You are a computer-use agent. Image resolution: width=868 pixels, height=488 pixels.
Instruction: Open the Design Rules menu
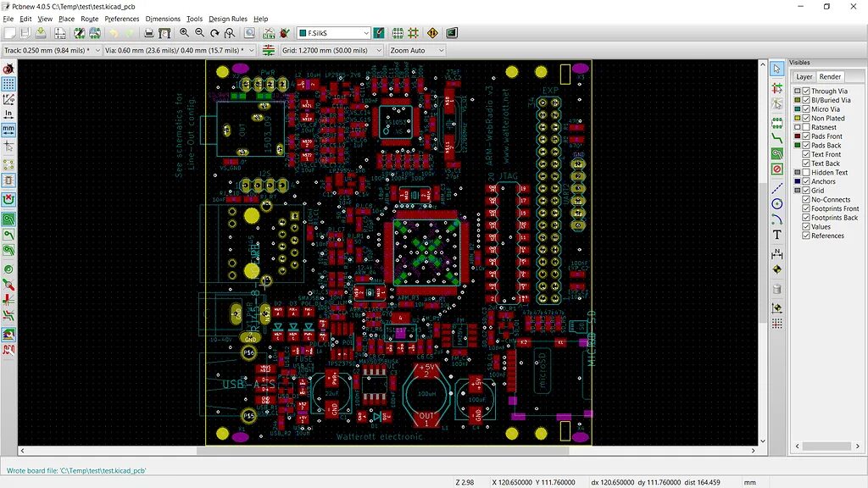coord(227,19)
